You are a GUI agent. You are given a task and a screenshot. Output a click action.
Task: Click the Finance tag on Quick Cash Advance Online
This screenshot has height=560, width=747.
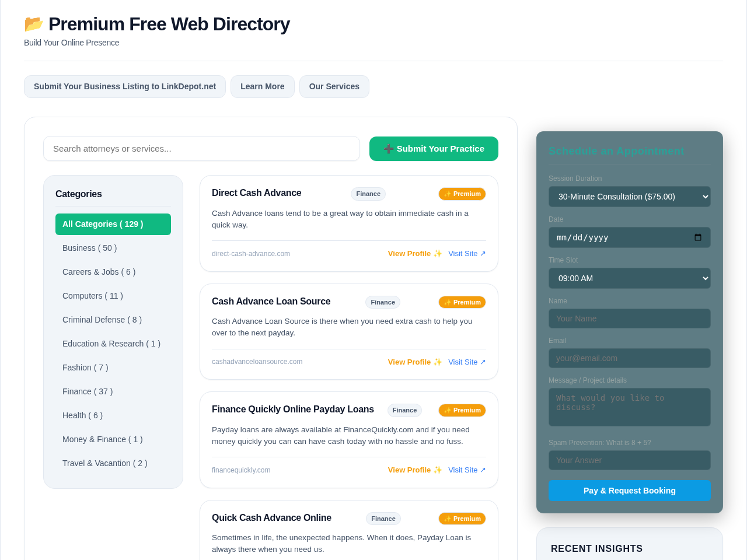click(x=383, y=519)
